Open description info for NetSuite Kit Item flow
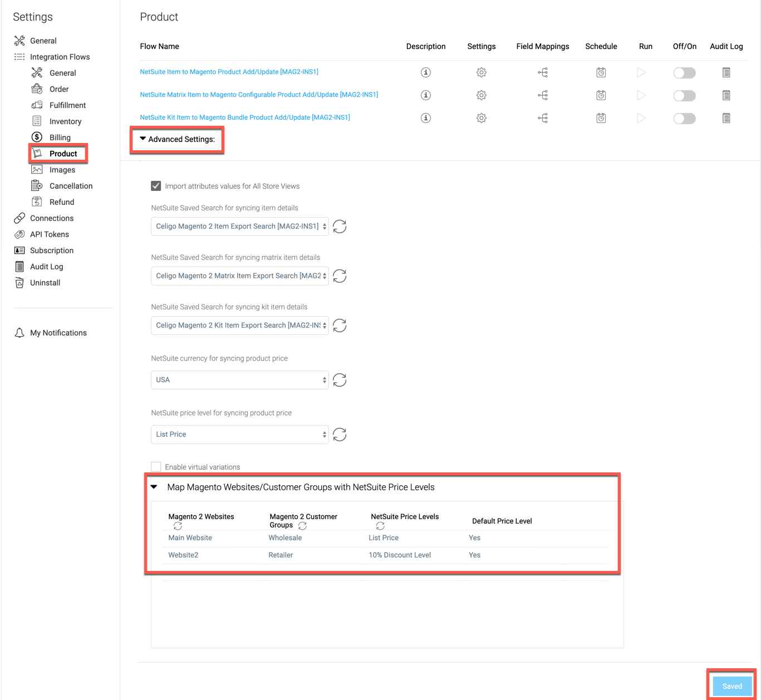The image size is (761, 700). click(x=426, y=118)
